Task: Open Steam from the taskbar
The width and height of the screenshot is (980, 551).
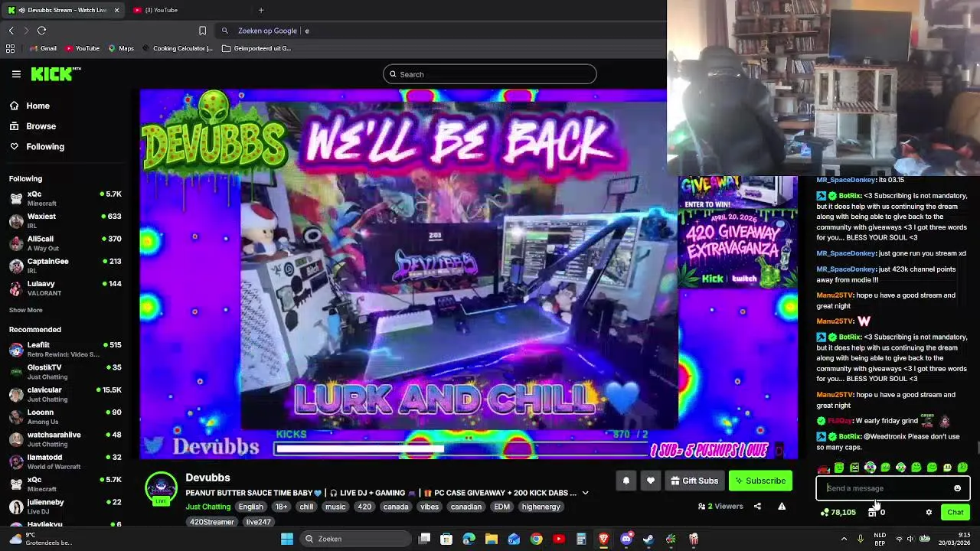Action: click(648, 539)
